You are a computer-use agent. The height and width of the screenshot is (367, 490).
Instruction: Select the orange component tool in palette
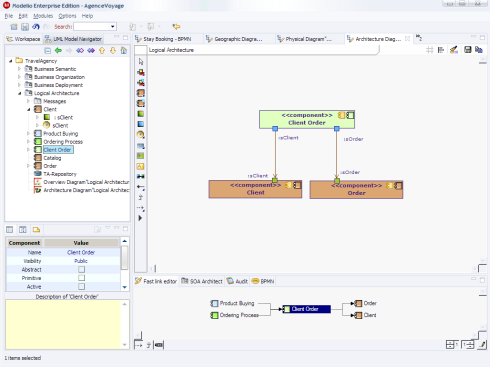pos(141,93)
